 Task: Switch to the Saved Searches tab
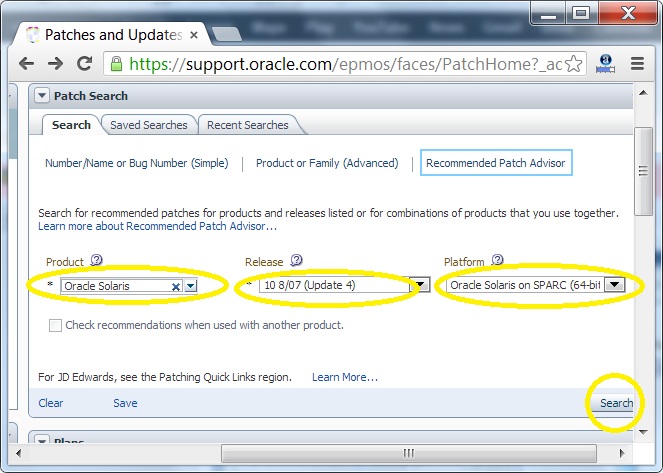point(149,125)
